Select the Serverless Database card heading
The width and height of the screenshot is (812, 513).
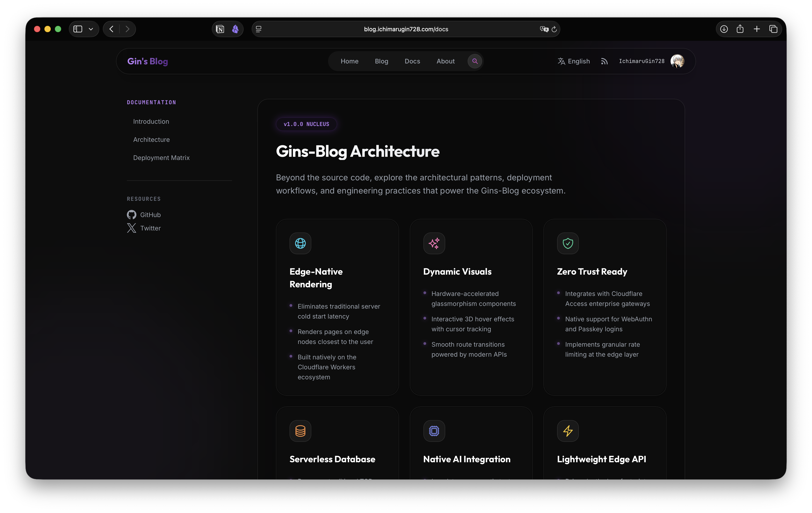point(332,459)
